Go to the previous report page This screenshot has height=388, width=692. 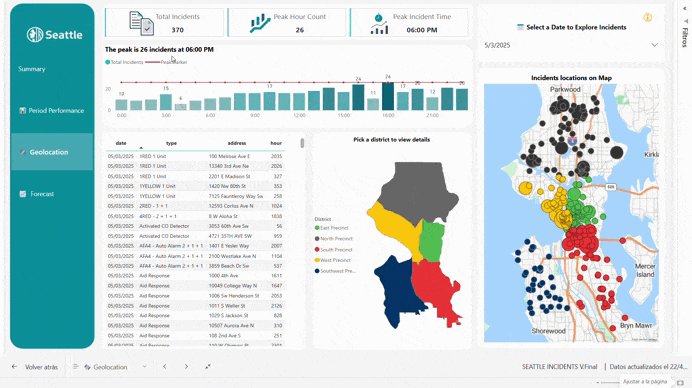(165, 367)
